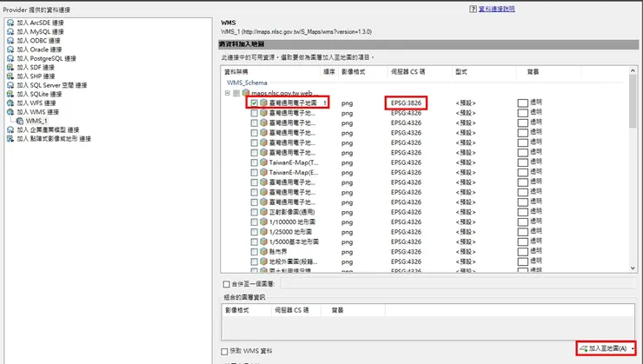The image size is (643, 364).
Task: Check the 1/25000 地形圖 layer checkbox
Action: tap(255, 232)
